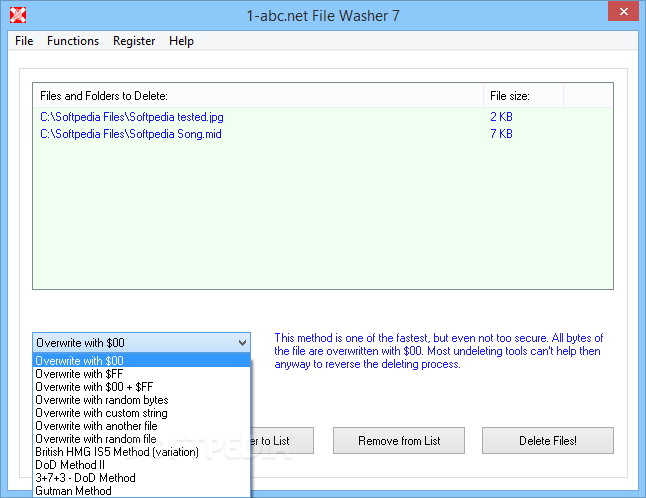646x498 pixels.
Task: Open the Functions menu
Action: coord(73,41)
